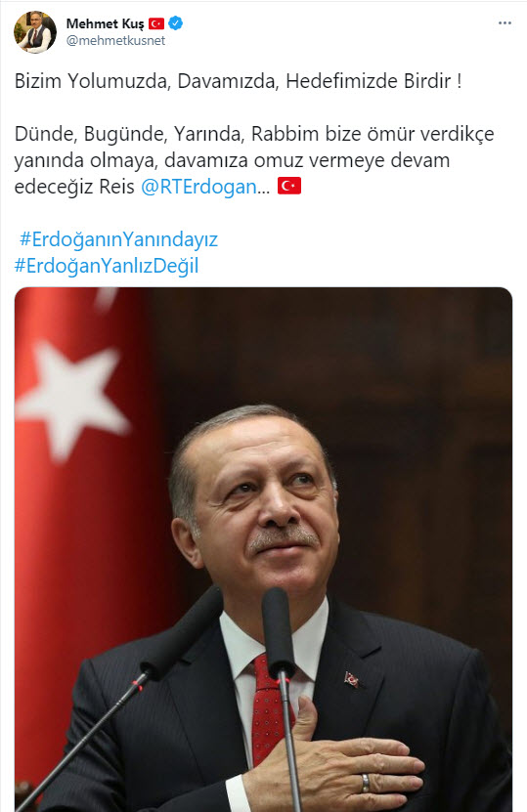The height and width of the screenshot is (812, 527).
Task: Click the flag lapel pin on the suit
Action: click(352, 679)
